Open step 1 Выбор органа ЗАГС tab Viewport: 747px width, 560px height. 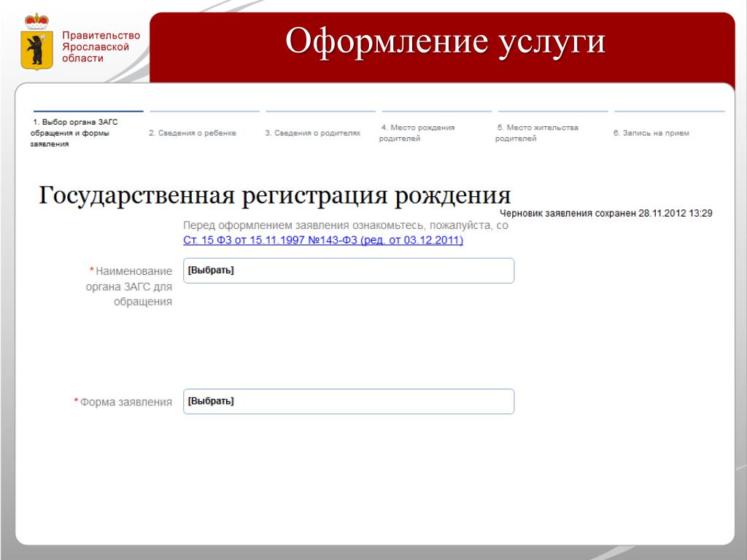74,133
